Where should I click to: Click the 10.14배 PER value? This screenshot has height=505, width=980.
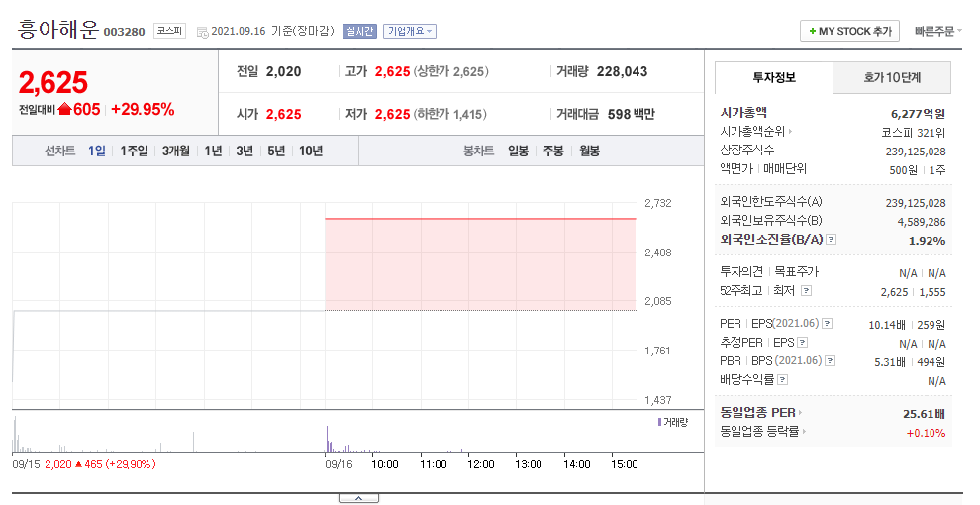coord(887,325)
